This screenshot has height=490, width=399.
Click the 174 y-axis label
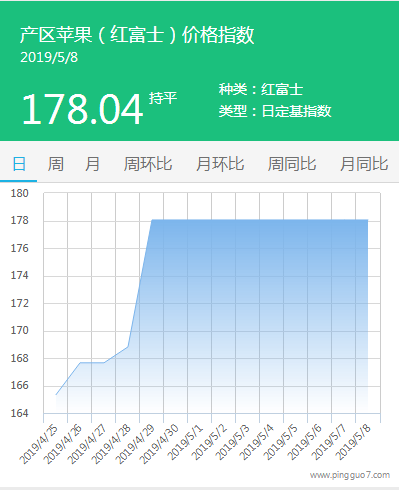pyautogui.click(x=20, y=276)
